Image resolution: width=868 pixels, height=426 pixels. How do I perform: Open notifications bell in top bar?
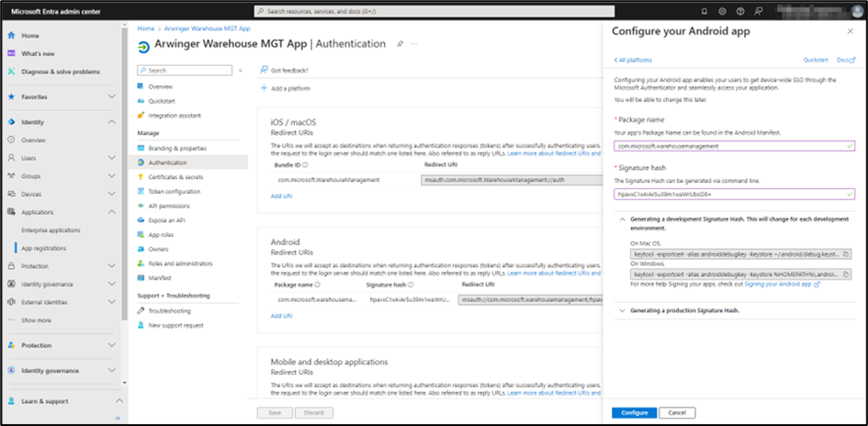[x=704, y=12]
